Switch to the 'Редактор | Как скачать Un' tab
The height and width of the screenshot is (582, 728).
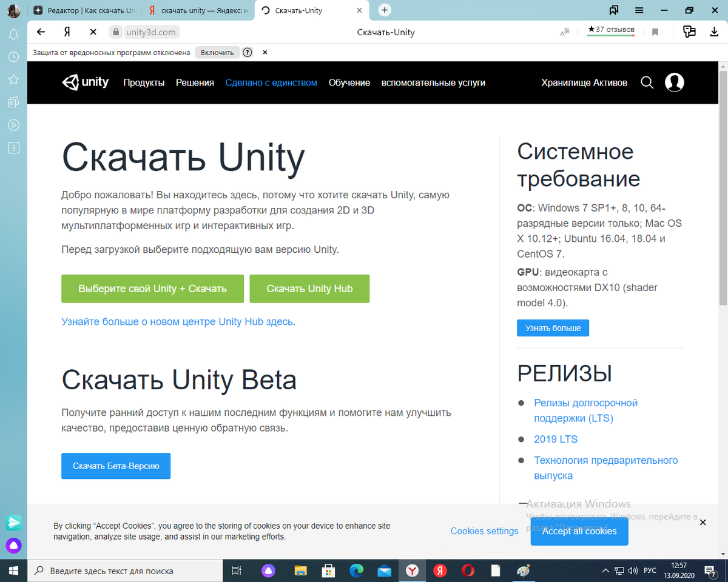click(x=85, y=10)
